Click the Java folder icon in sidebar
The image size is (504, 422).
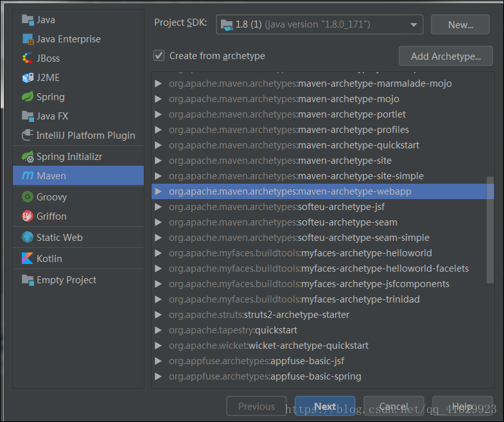pos(28,20)
